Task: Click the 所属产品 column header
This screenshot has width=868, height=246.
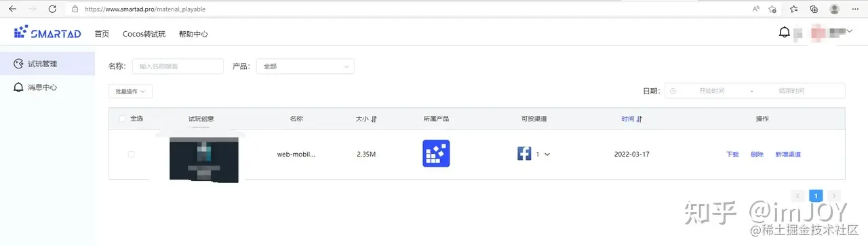Action: point(436,119)
